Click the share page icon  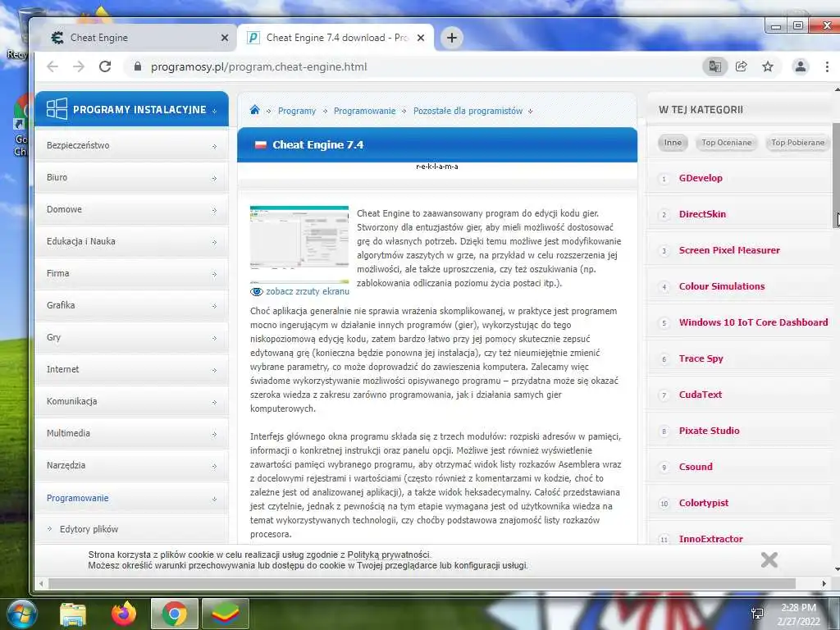742,66
